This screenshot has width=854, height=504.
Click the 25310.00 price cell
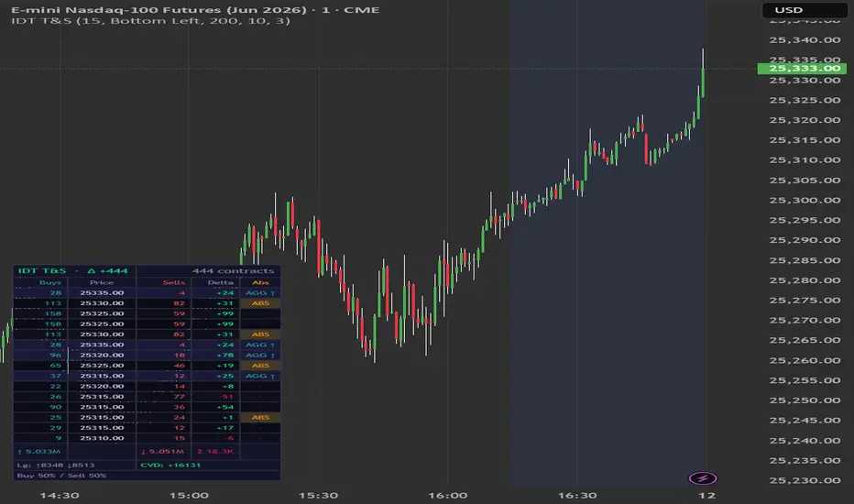click(102, 438)
